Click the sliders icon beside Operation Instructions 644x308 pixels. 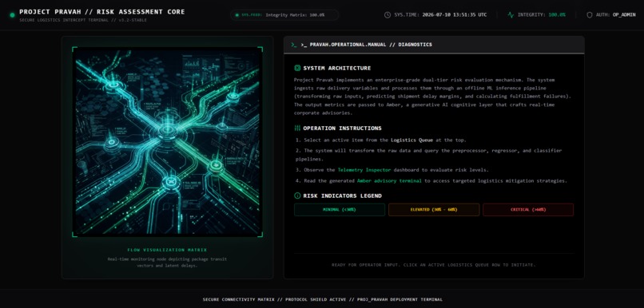[x=297, y=128]
